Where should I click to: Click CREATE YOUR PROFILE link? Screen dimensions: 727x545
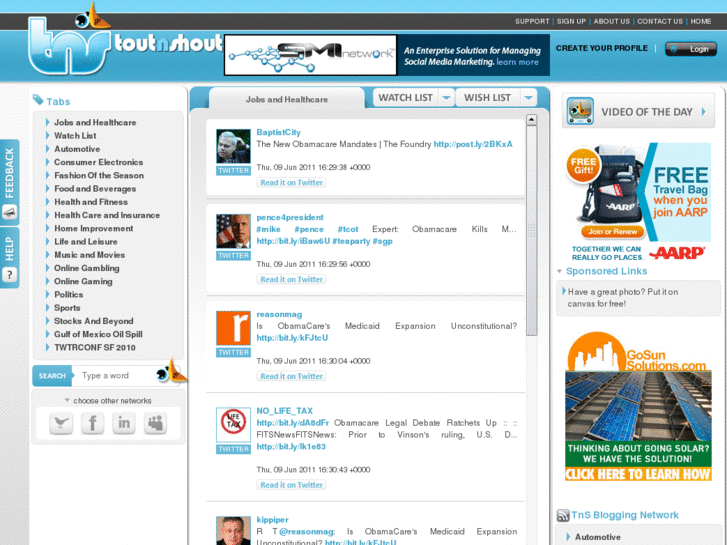point(602,48)
